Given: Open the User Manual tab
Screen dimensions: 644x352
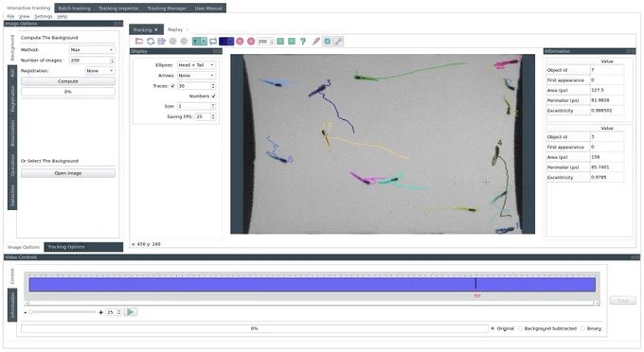Looking at the screenshot, I should [x=208, y=8].
